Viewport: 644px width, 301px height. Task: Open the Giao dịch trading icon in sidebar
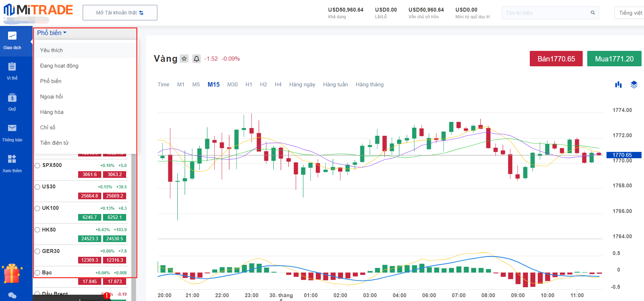coord(12,36)
